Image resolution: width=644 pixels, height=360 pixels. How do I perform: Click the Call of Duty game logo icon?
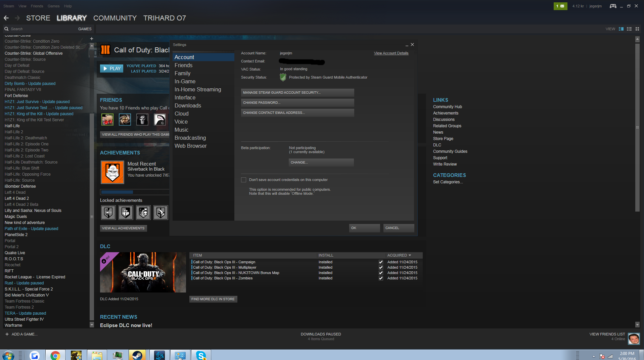point(105,50)
